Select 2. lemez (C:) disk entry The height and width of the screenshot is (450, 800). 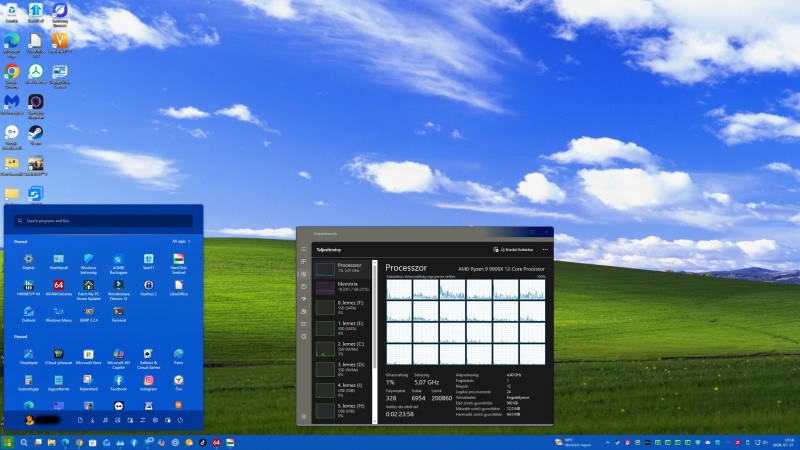[342, 348]
